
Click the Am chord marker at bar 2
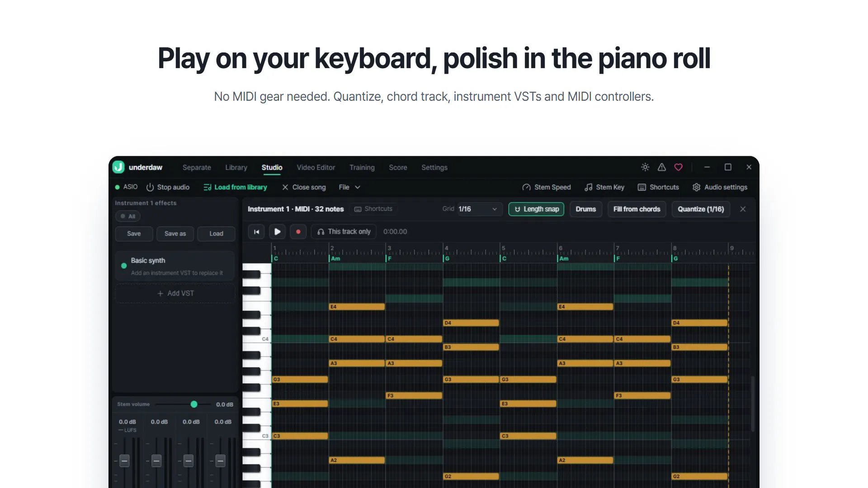[335, 258]
